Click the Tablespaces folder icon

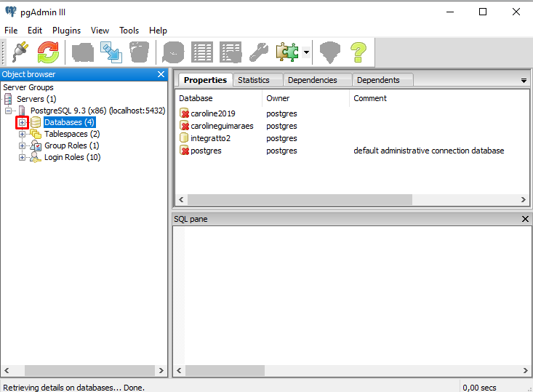pos(36,134)
